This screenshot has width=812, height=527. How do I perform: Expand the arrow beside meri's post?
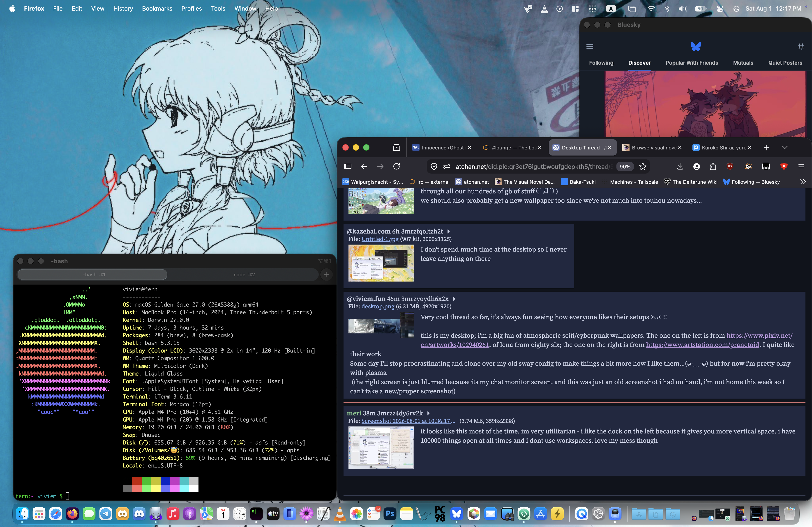pyautogui.click(x=428, y=413)
